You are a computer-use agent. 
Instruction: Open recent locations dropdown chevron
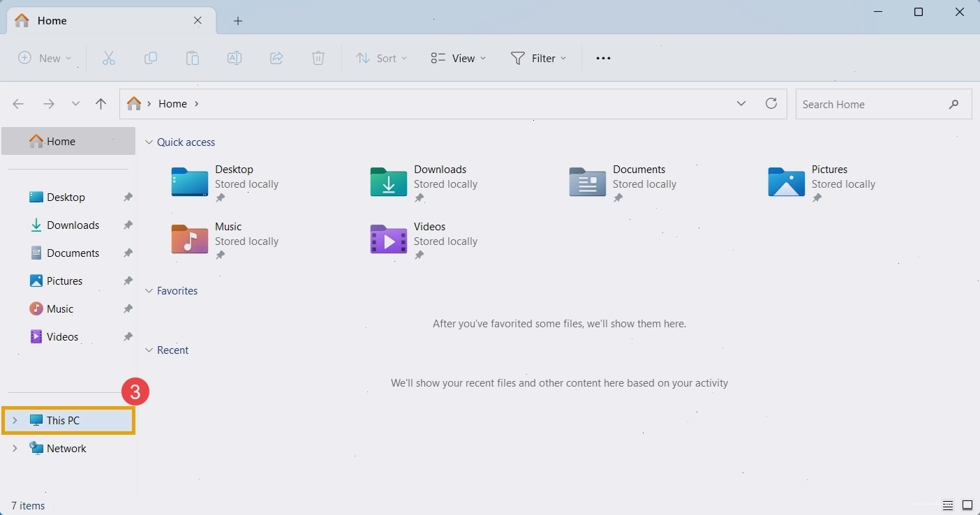[75, 104]
